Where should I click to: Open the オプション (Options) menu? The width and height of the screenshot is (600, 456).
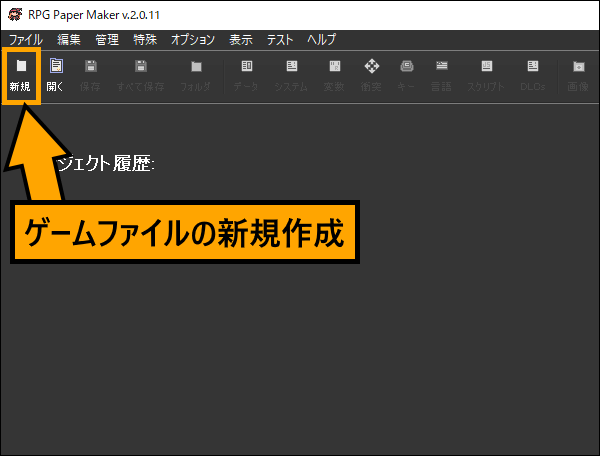(x=193, y=40)
